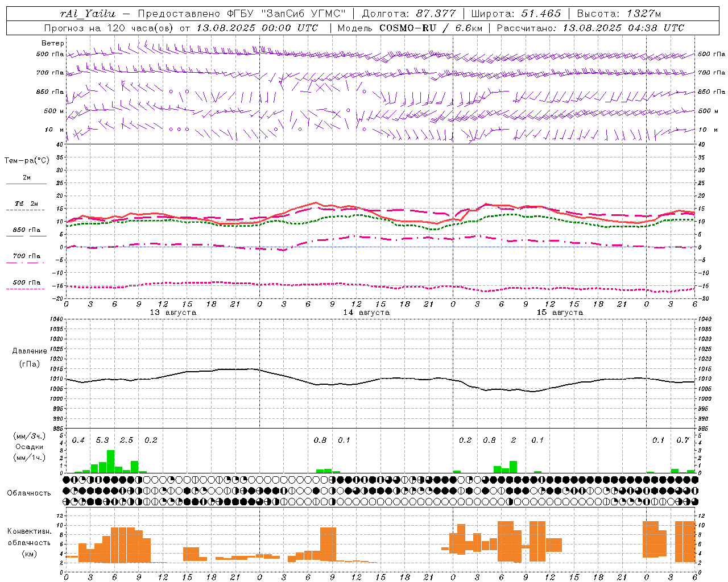Viewport: 728px width, 582px height.
Task: Click the 5.3 precipitation value
Action: point(102,440)
